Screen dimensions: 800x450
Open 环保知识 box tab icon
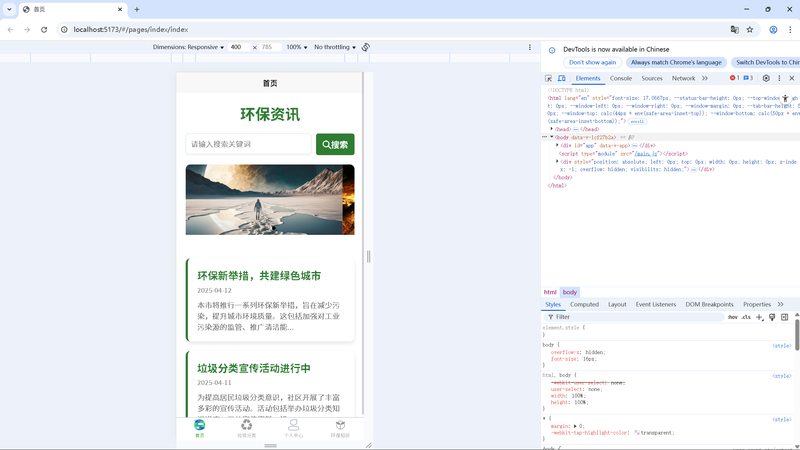340,425
